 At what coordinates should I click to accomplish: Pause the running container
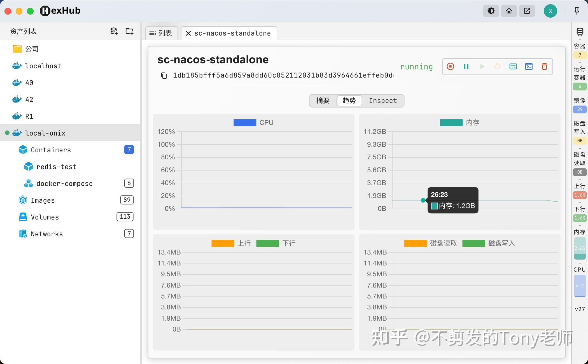tap(466, 66)
